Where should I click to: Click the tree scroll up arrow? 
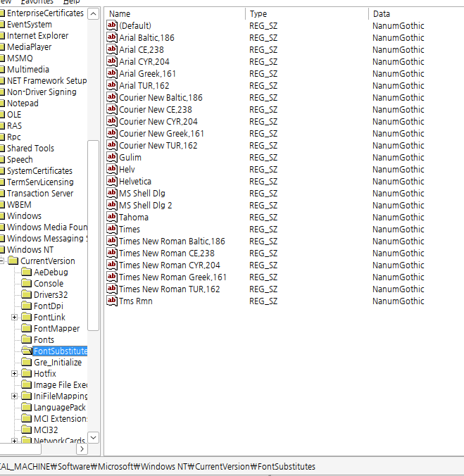[94, 14]
